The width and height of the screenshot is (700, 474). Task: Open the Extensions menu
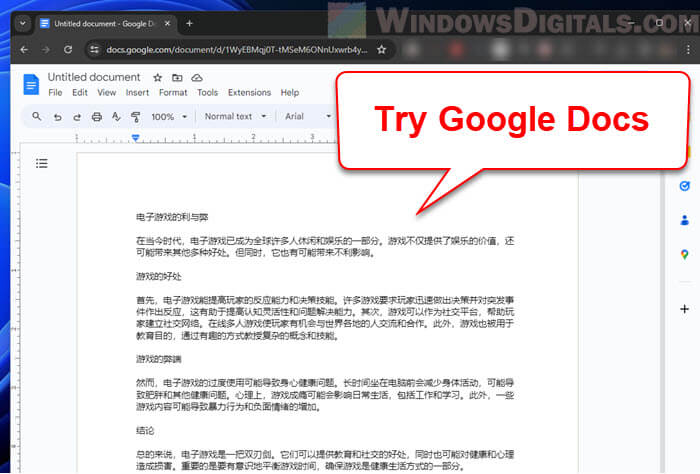click(x=250, y=93)
